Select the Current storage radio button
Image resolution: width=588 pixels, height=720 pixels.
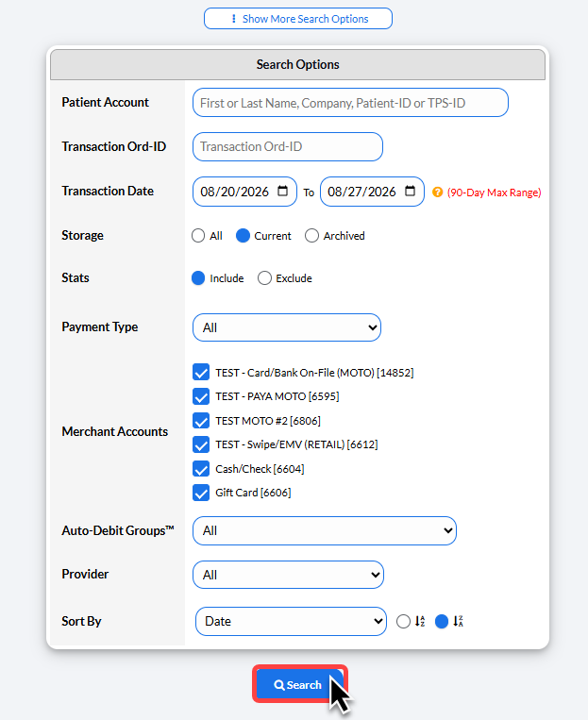[243, 236]
